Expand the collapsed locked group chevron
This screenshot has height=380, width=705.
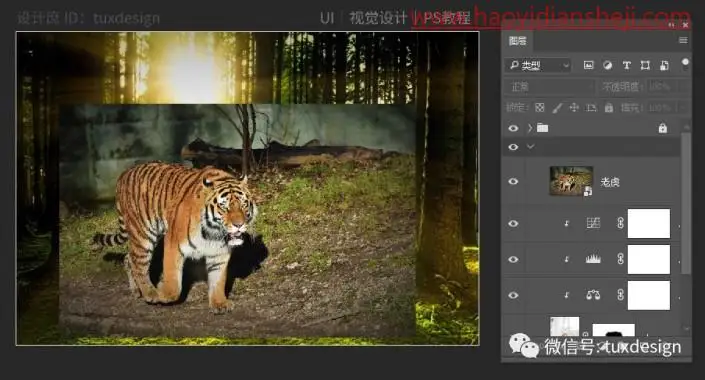[530, 128]
